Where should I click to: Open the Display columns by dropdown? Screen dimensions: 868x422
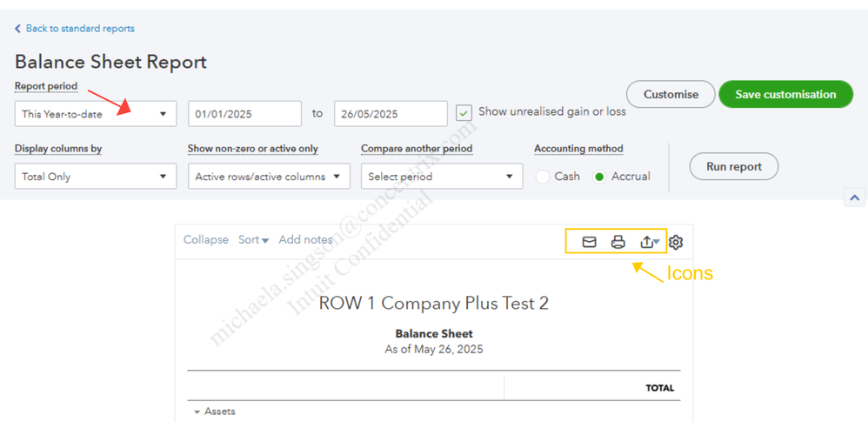point(96,176)
